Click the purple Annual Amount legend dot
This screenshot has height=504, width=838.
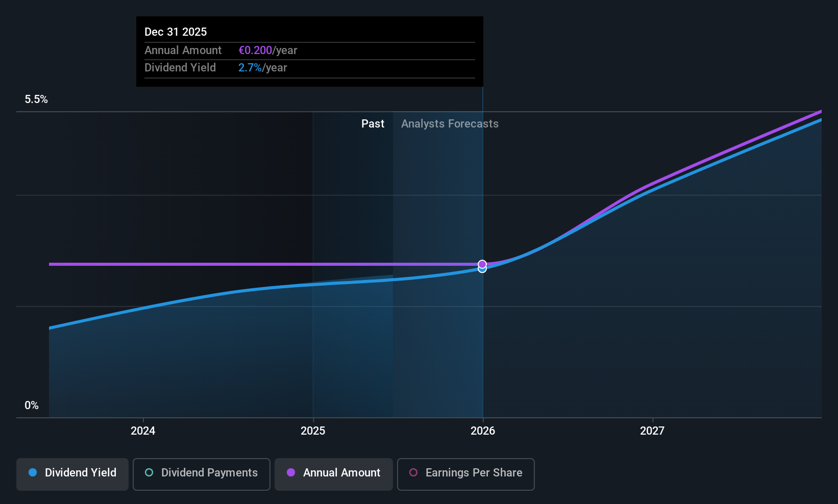pos(291,472)
